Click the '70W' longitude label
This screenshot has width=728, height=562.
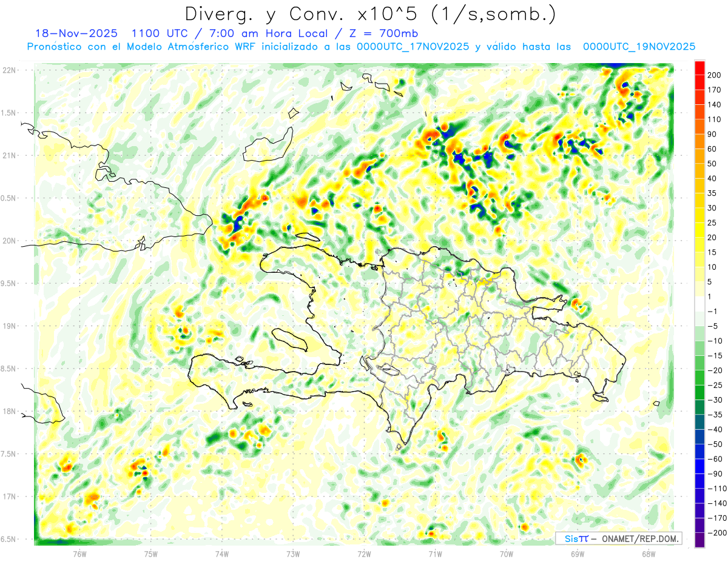(506, 553)
